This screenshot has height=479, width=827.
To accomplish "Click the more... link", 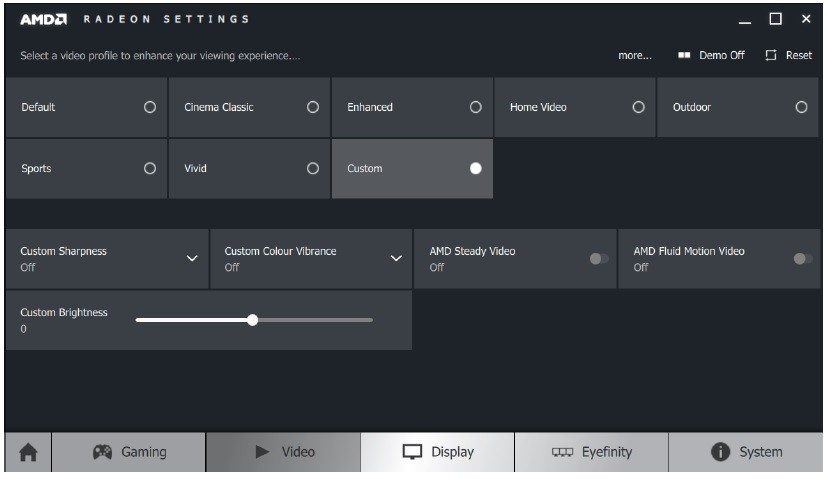I will (634, 55).
